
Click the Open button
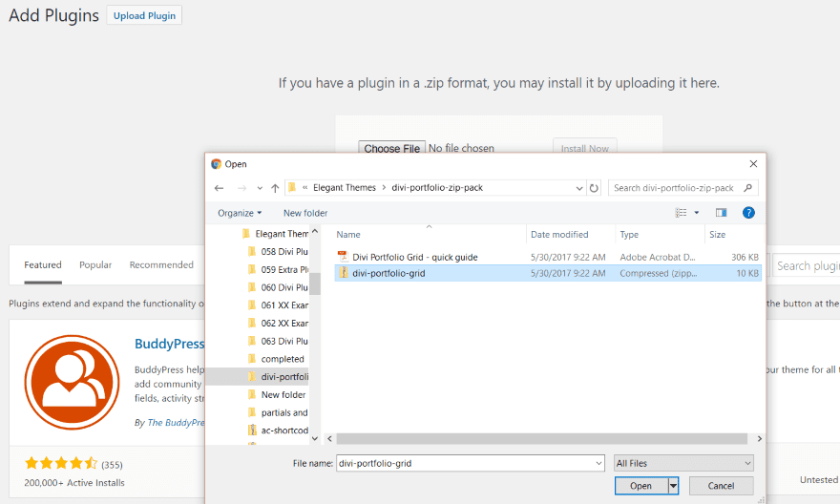[640, 486]
